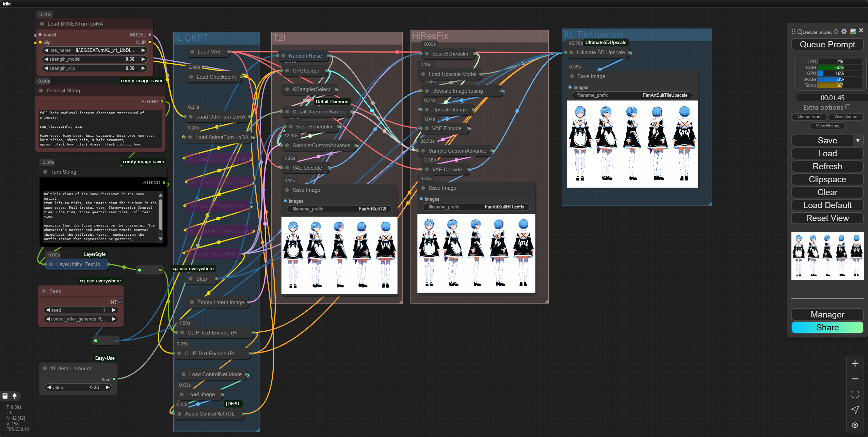The height and width of the screenshot is (437, 868).
Task: Click the Share button
Action: click(827, 327)
